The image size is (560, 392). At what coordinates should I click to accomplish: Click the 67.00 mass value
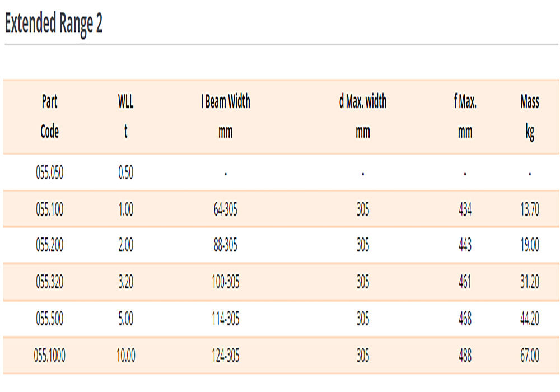[530, 355]
